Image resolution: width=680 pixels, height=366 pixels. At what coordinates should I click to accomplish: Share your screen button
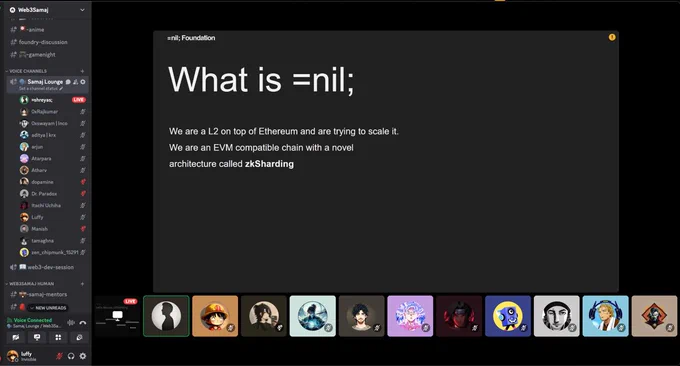coord(37,337)
